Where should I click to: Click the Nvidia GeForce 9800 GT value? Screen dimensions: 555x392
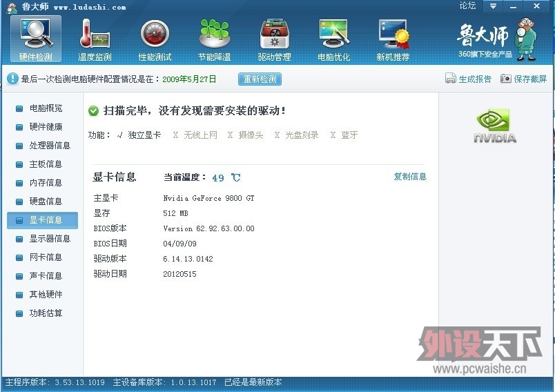(209, 198)
